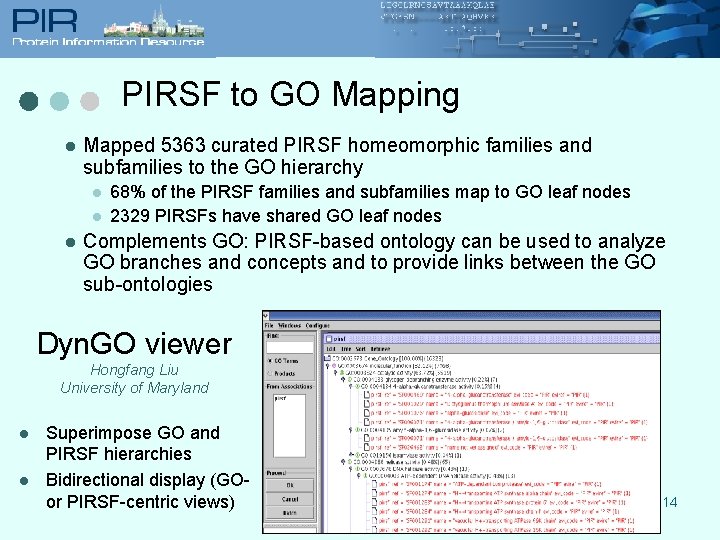Click ATP-dependent Lon protease document icon
The width and height of the screenshot is (720, 540).
pyautogui.click(x=375, y=484)
